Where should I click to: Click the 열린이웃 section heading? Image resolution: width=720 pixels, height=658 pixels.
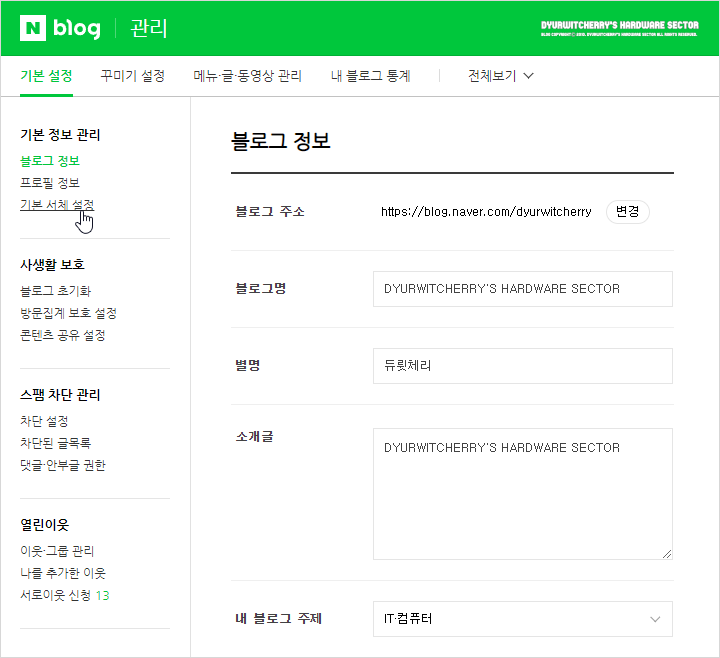(45, 524)
